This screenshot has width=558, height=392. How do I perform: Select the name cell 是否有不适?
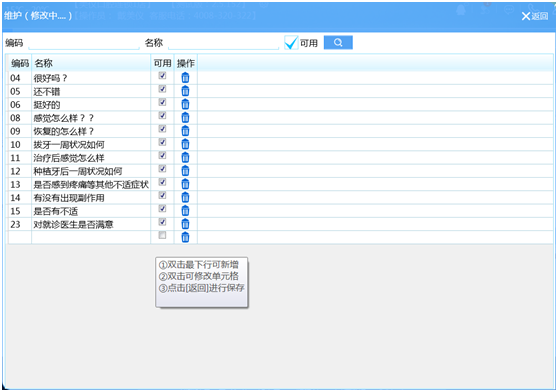[x=91, y=211]
